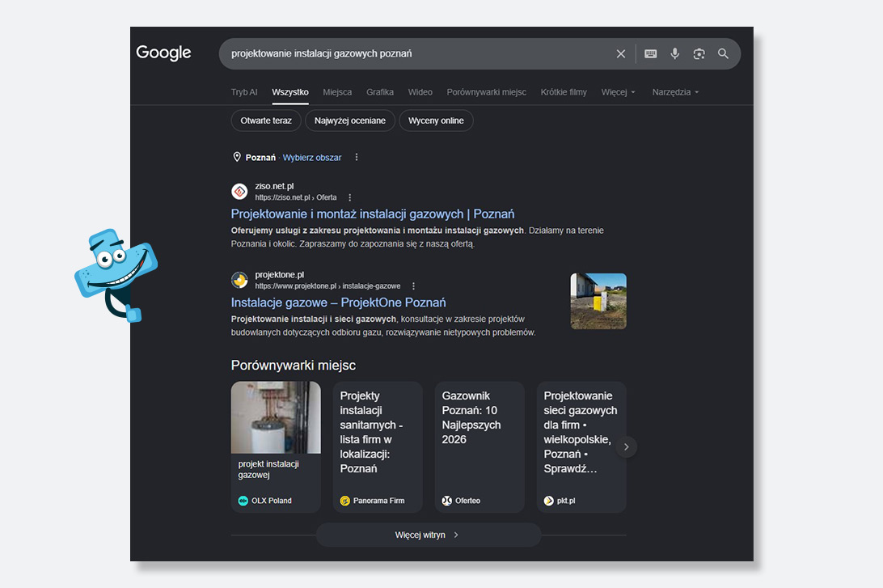Screen dimensions: 883x588
Task: Click the ziso.net.pl site name
Action: pos(274,186)
